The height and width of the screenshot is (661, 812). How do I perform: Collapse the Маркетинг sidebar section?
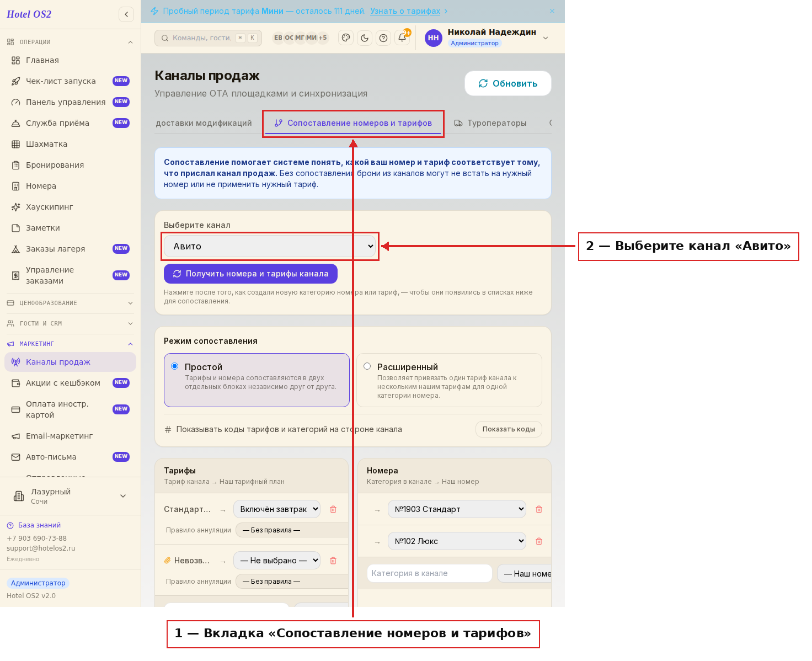coord(70,344)
